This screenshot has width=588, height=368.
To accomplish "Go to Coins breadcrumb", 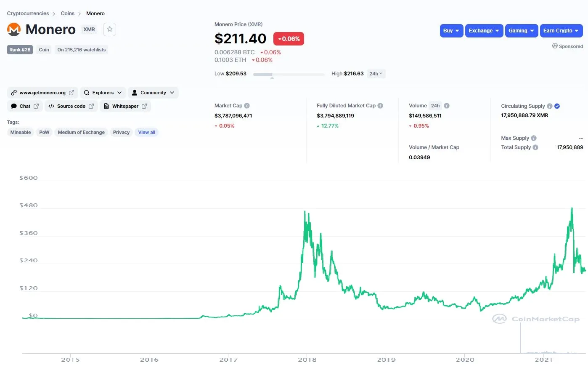I will 67,13.
